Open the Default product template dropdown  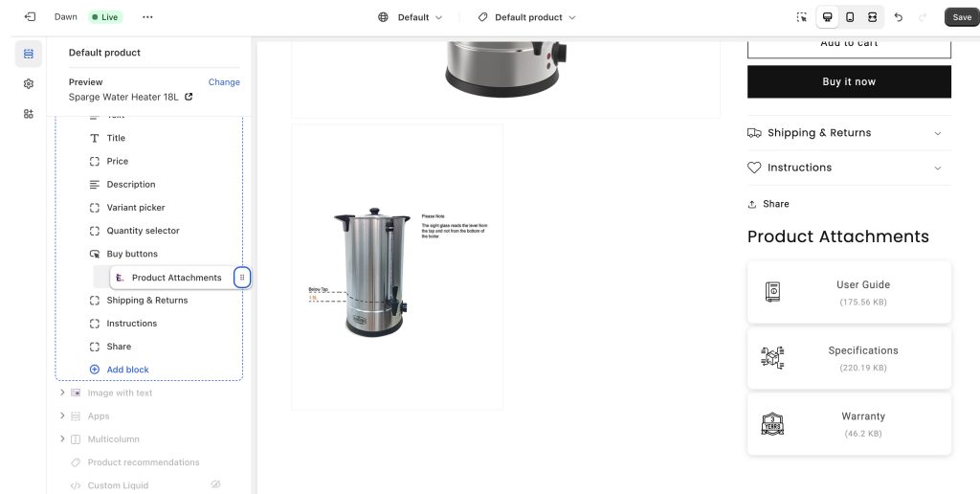pyautogui.click(x=526, y=17)
